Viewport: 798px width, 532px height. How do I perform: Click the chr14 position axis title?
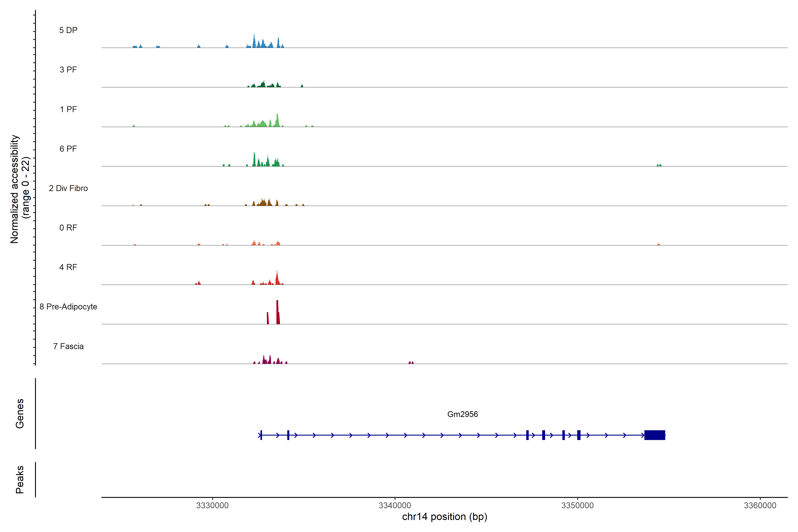click(444, 517)
